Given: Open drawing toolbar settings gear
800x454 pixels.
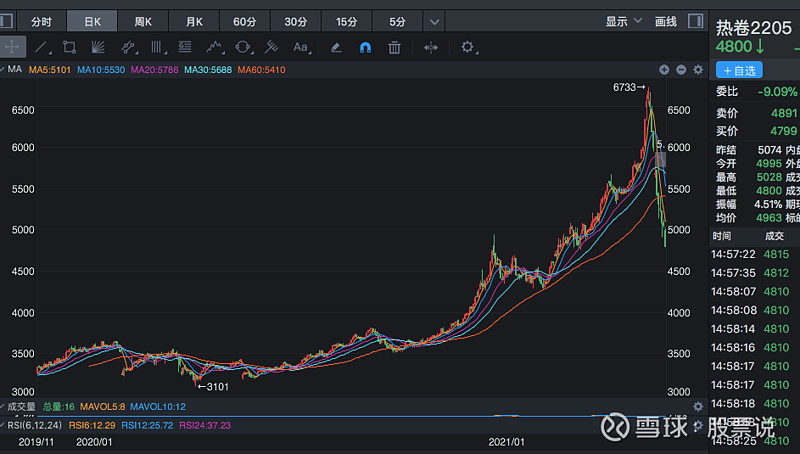Looking at the screenshot, I should pos(468,47).
